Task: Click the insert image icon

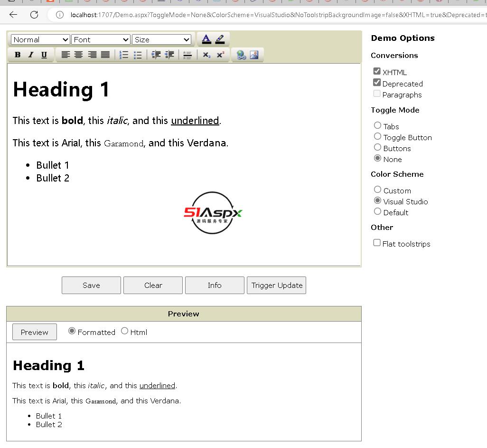Action: (x=254, y=55)
